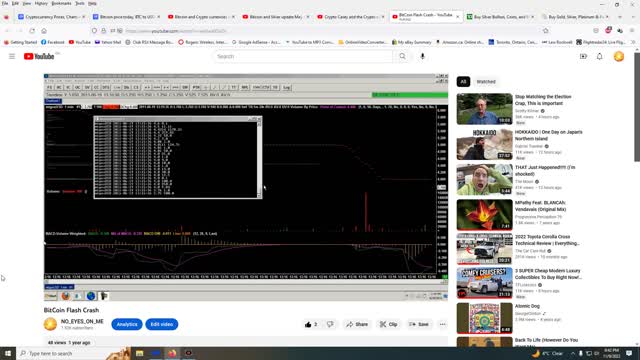Open the History menu
640x360 pixels.
41,3
